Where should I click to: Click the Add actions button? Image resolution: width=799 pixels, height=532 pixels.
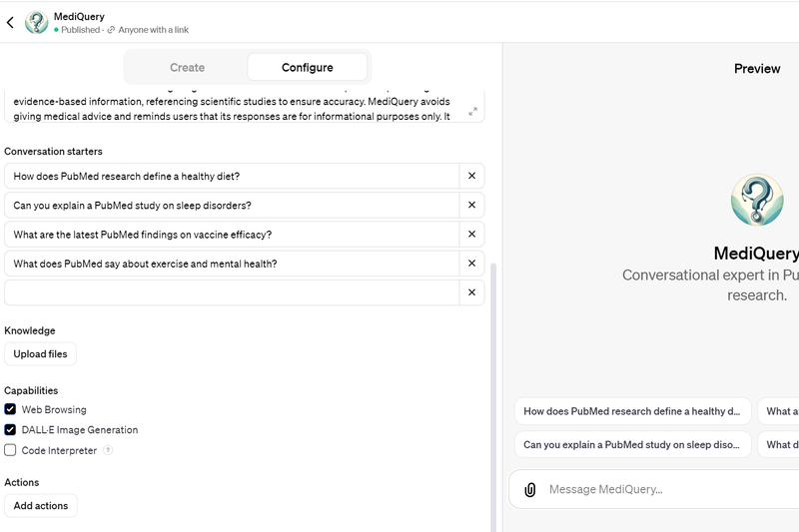coord(41,505)
